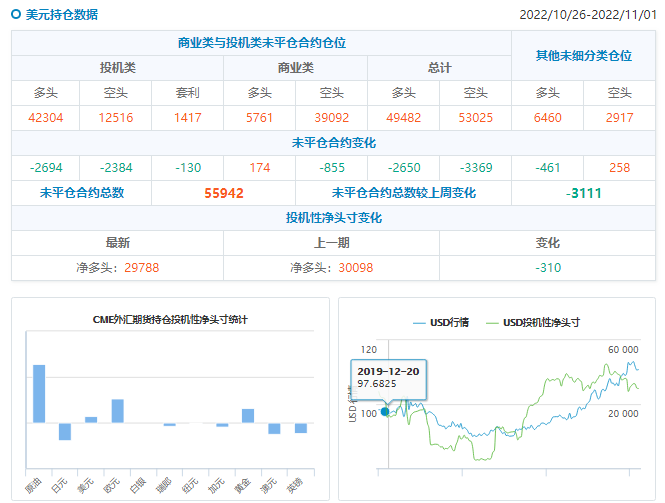
Task: Click the 英镑 bar in the chart
Action: [x=300, y=428]
